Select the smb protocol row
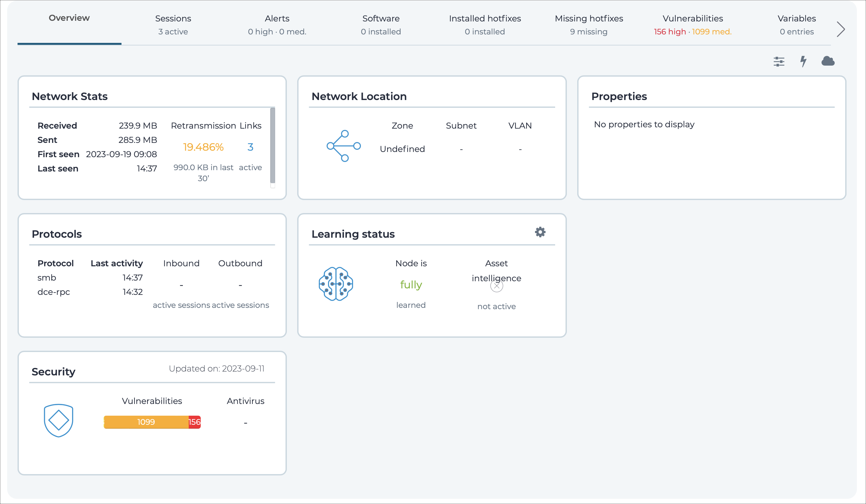 pyautogui.click(x=90, y=278)
